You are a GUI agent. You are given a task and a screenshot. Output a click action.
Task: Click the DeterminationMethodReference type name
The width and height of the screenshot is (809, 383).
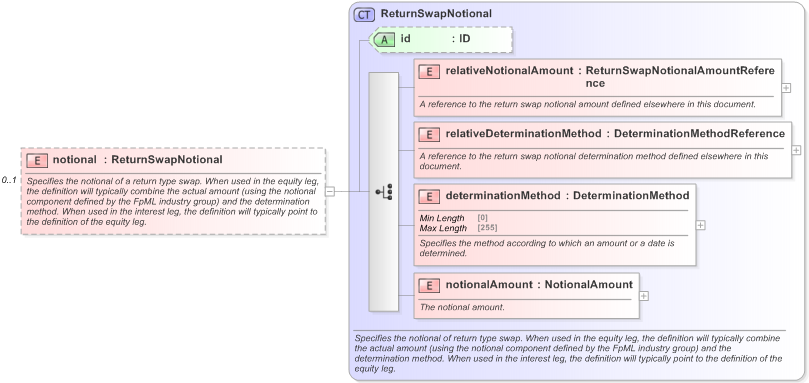[x=700, y=134]
